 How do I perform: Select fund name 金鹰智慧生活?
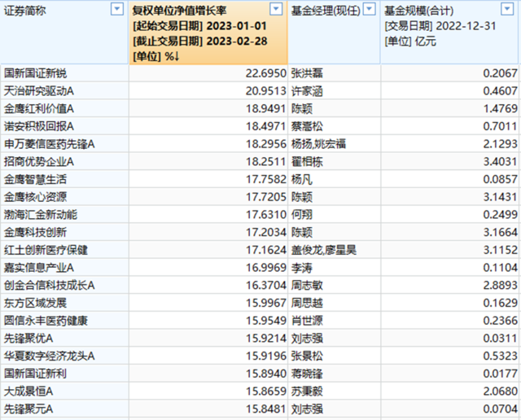pyautogui.click(x=35, y=179)
